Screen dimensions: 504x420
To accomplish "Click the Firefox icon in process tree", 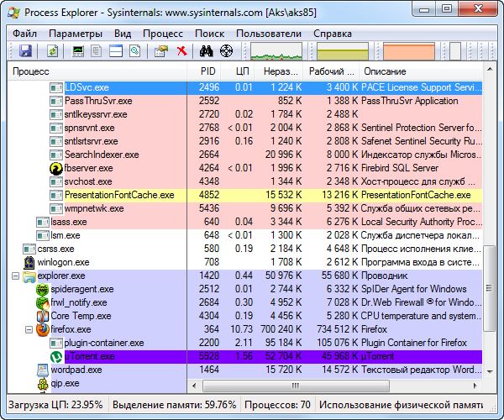I will [x=42, y=330].
